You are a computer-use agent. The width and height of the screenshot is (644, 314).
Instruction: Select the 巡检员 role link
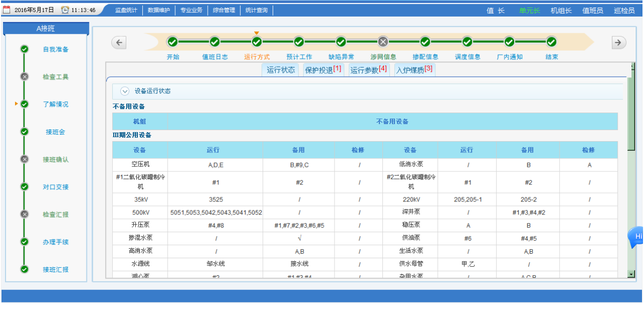624,11
